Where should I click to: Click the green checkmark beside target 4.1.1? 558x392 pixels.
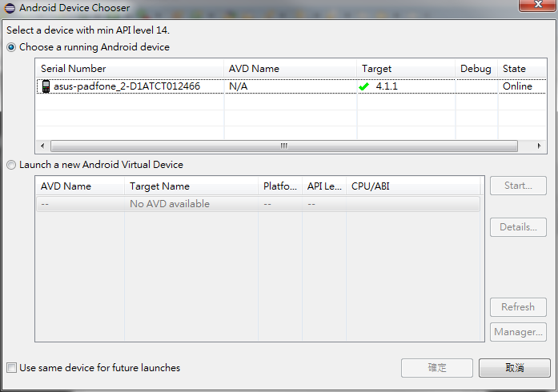click(x=364, y=86)
